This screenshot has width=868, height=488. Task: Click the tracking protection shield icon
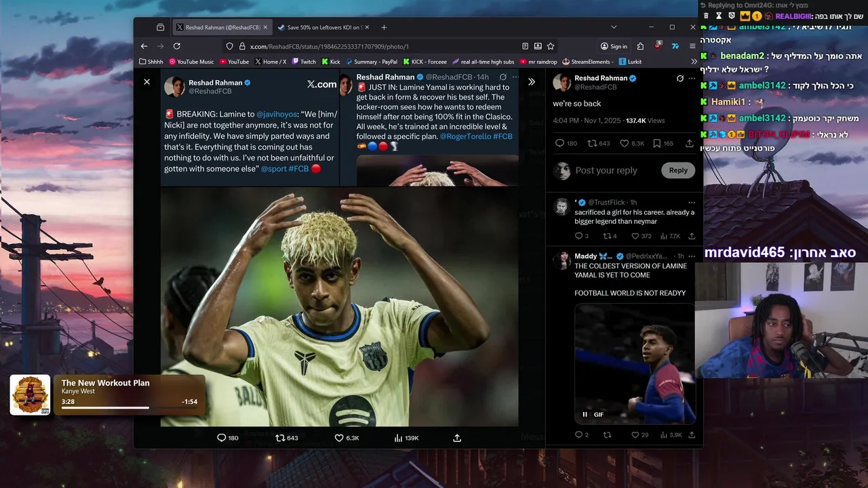click(229, 46)
